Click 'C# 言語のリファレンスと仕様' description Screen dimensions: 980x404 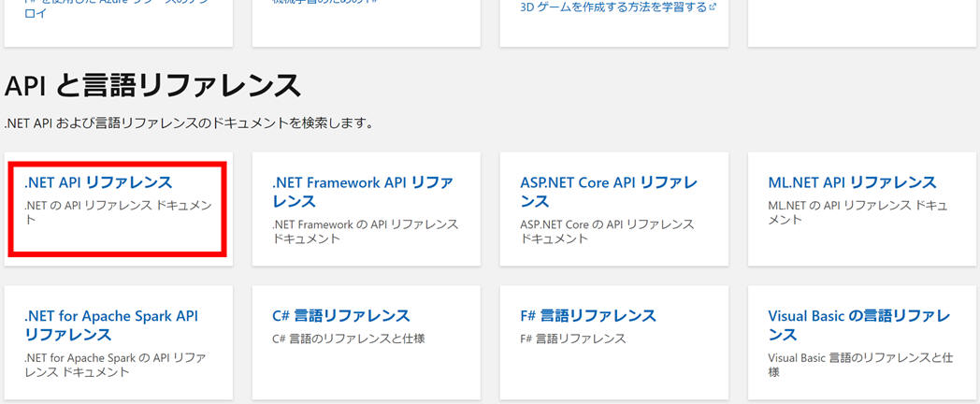click(349, 339)
